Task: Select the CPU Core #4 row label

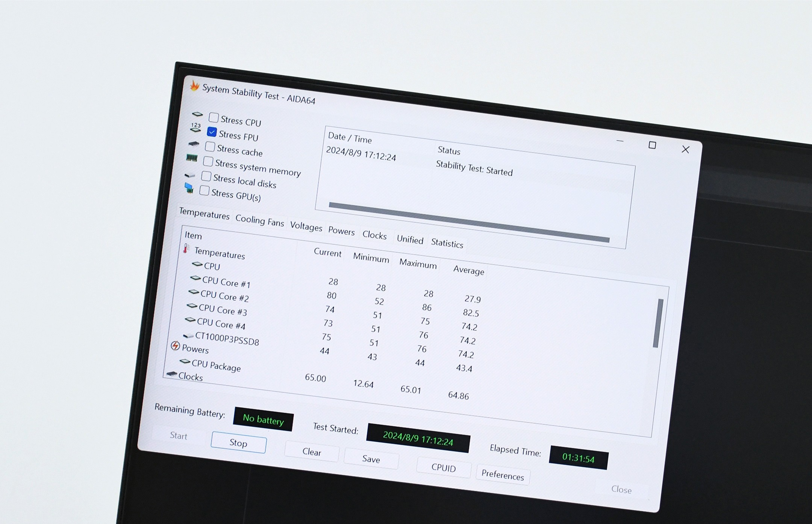Action: (221, 324)
